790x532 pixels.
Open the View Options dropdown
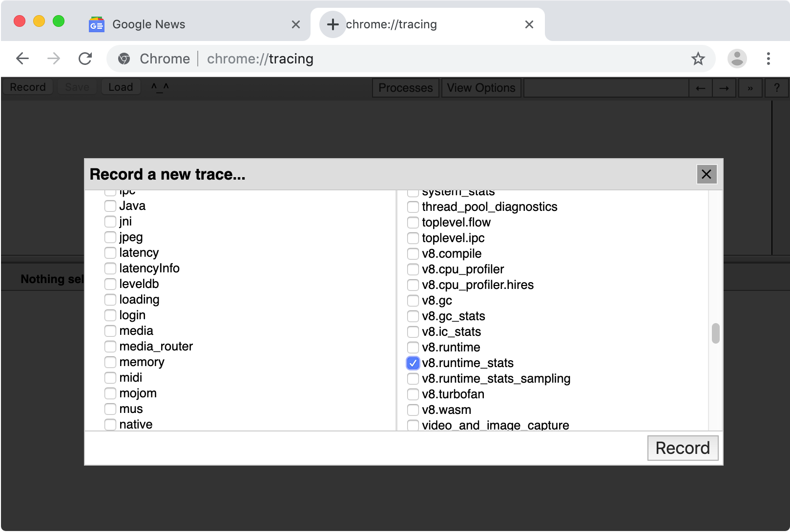(x=481, y=88)
